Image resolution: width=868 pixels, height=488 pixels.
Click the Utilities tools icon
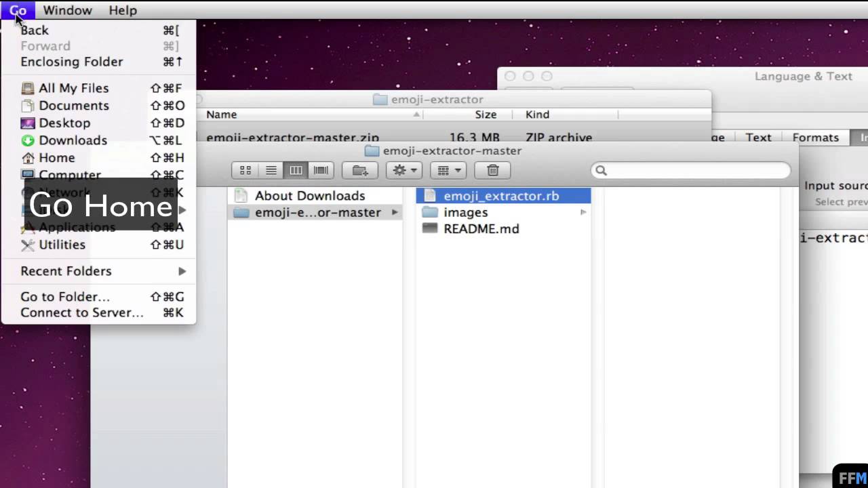click(28, 245)
